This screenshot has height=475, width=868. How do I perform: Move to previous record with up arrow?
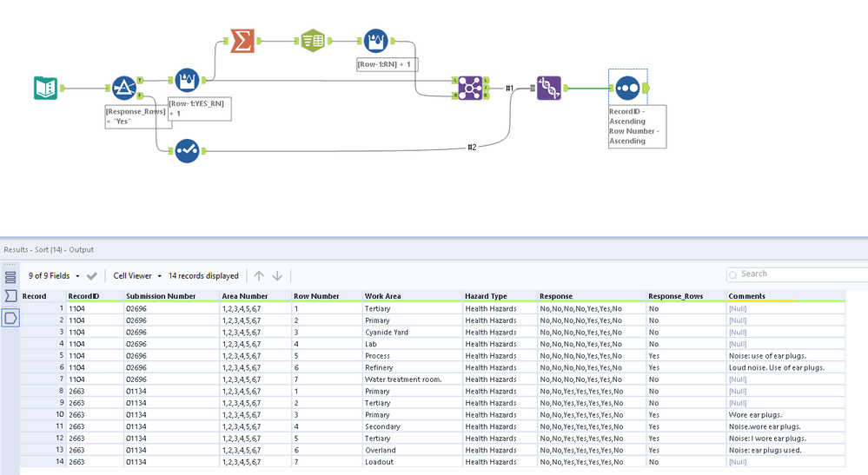tap(259, 275)
